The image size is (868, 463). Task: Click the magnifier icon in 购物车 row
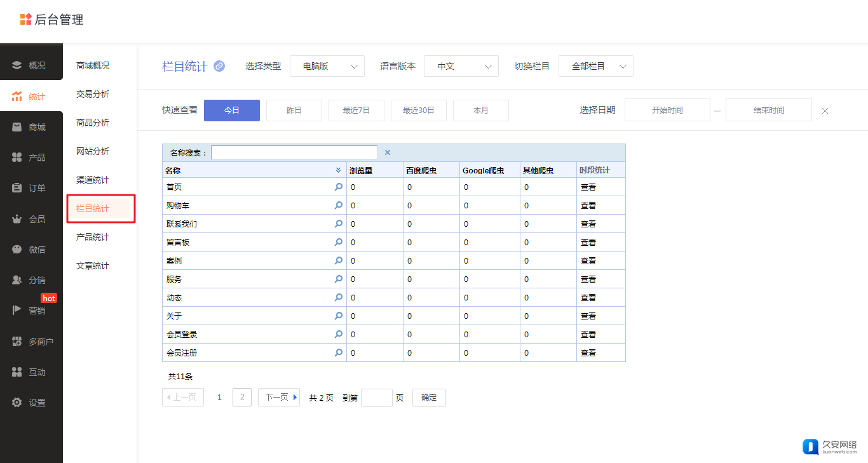pyautogui.click(x=339, y=205)
